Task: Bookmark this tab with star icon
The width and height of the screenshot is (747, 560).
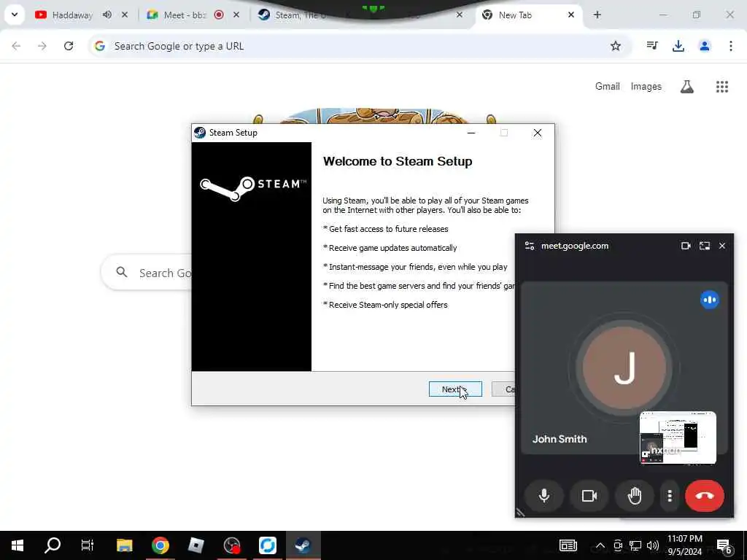Action: click(616, 46)
